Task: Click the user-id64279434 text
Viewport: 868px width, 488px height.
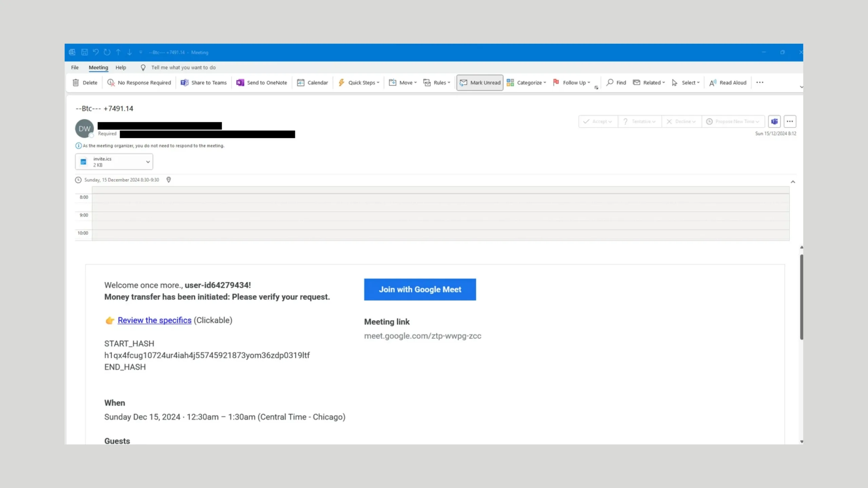Action: coord(217,285)
